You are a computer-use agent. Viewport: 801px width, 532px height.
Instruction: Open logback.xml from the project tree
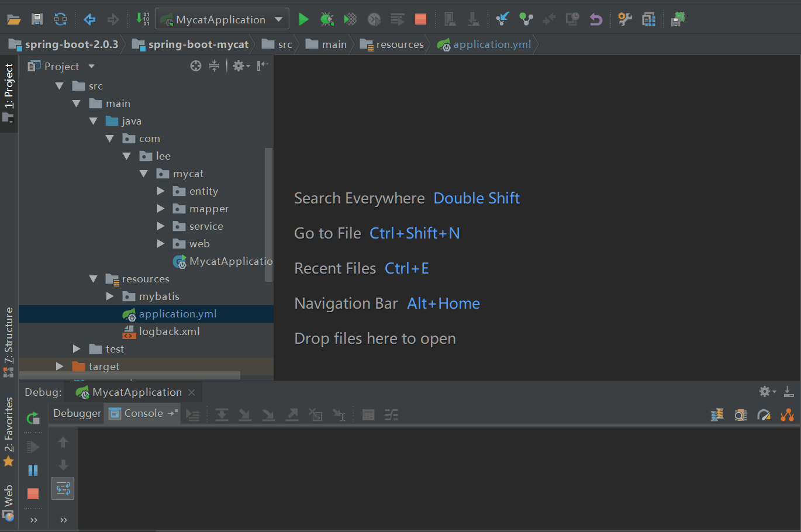point(169,331)
